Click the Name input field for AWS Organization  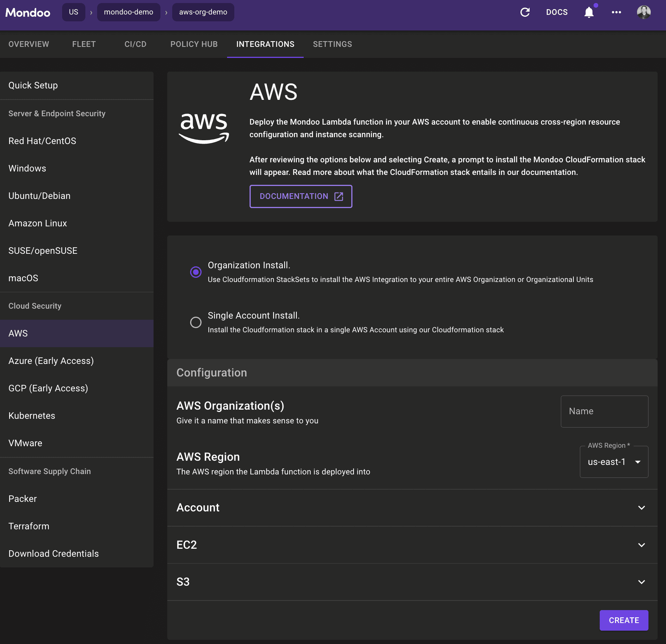(x=604, y=411)
